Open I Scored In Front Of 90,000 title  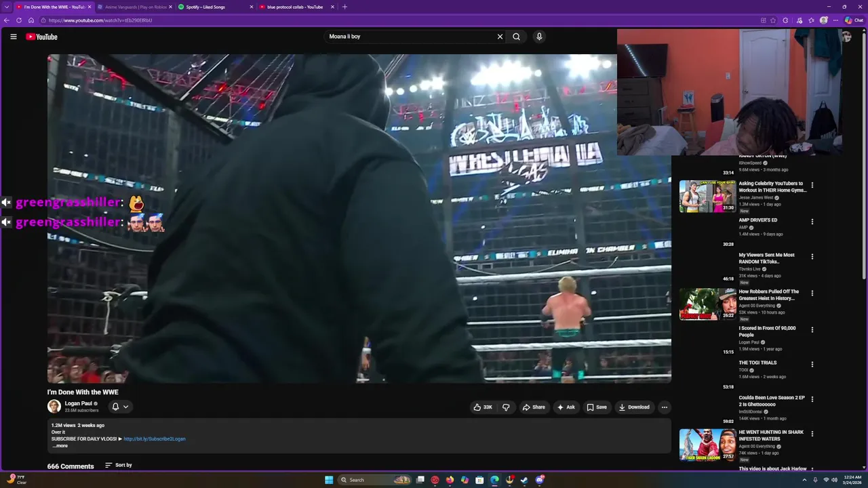[767, 331]
